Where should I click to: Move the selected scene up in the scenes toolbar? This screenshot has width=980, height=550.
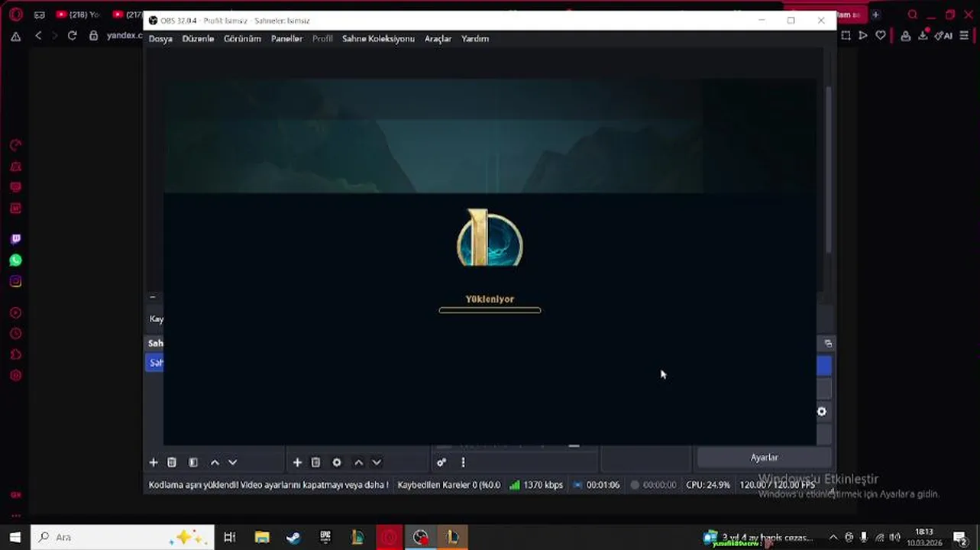tap(215, 462)
